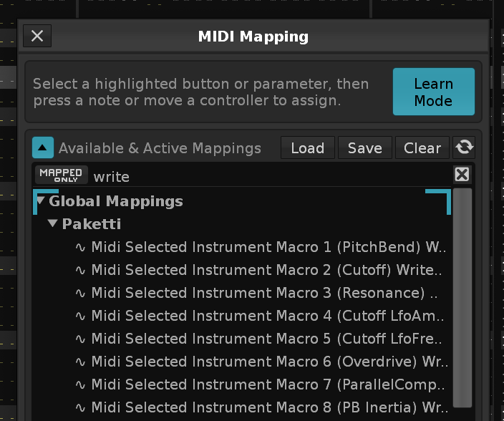Click the search field containing 'write'

(x=272, y=175)
